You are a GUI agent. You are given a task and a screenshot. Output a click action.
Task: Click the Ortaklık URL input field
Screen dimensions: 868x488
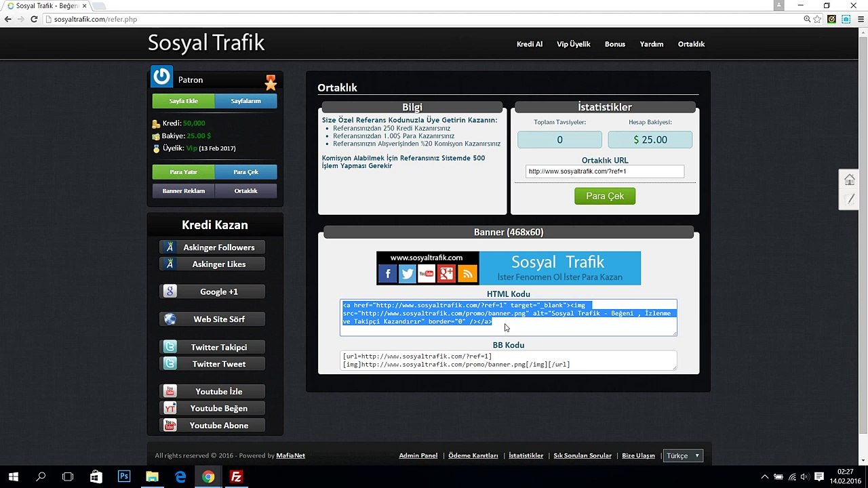point(605,171)
